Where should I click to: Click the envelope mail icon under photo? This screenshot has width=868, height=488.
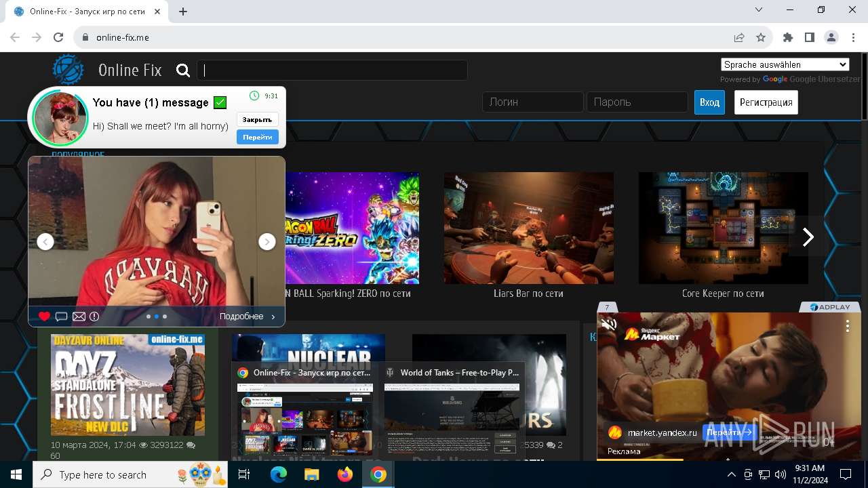pos(79,317)
